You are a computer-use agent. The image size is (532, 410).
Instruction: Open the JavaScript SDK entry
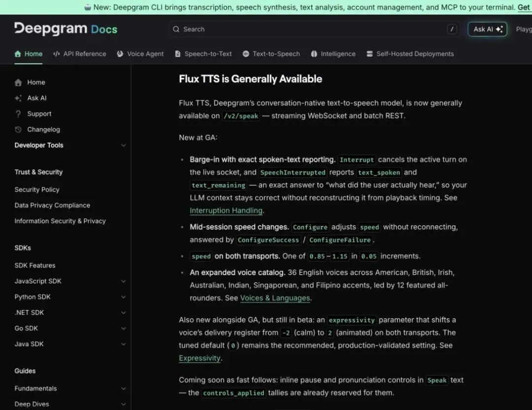pyautogui.click(x=38, y=281)
